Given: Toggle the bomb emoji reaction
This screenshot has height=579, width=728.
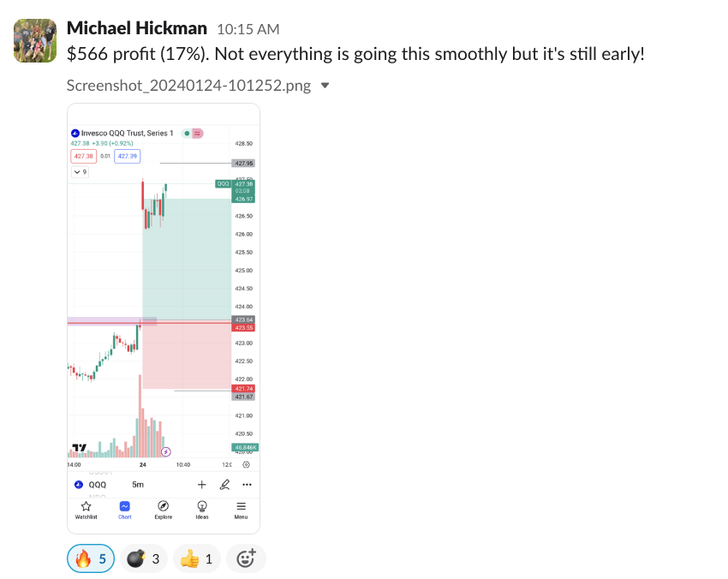Looking at the screenshot, I should (142, 559).
